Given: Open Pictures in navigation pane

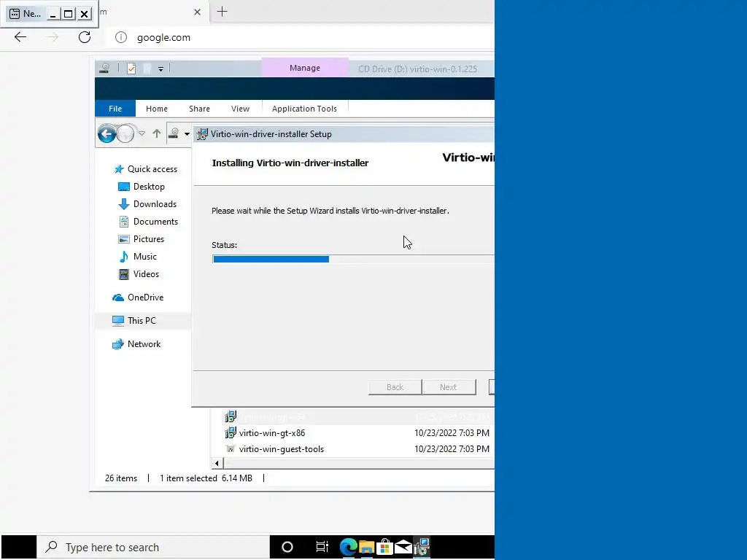Looking at the screenshot, I should point(141,239).
